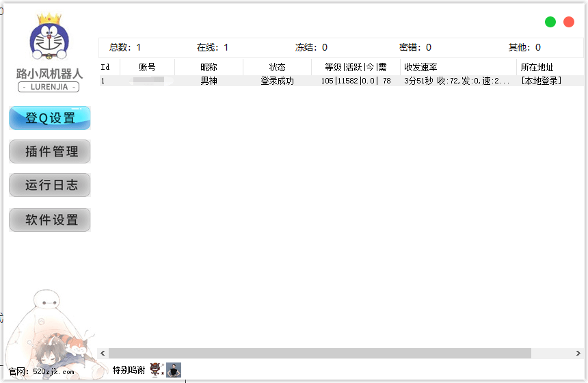
Task: Click the 所在地址 column header
Action: point(550,67)
